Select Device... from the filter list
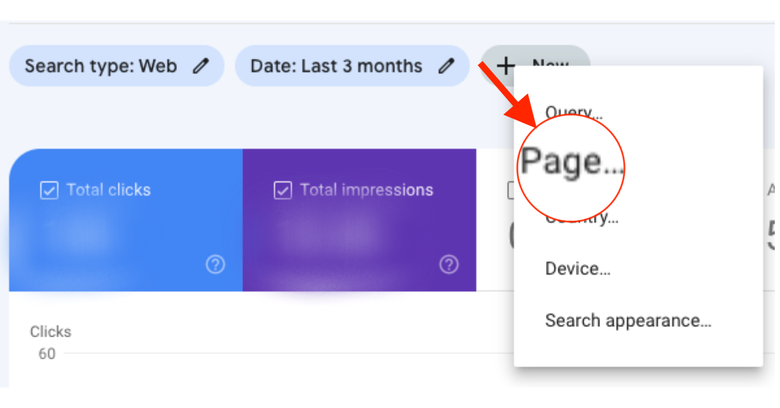 coord(577,269)
